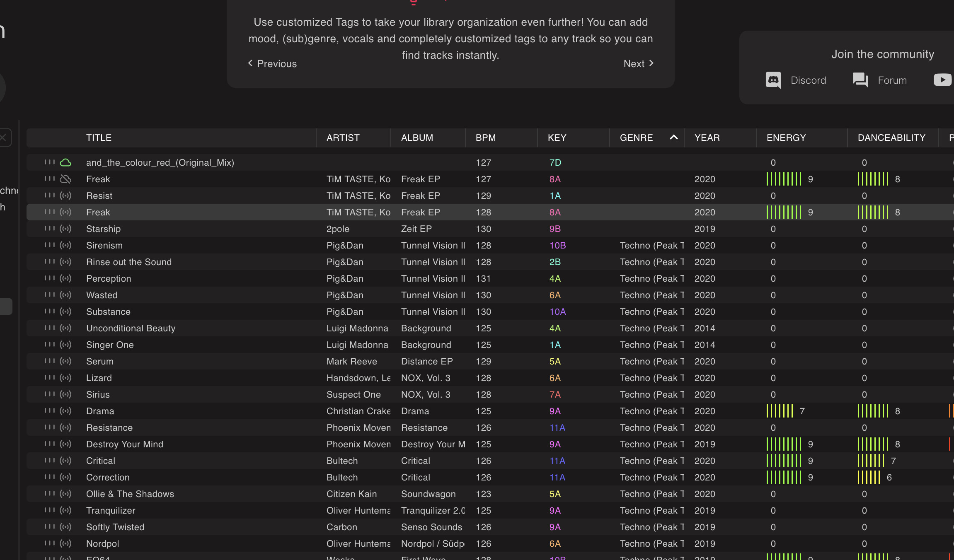Toggle the GENRE sort direction arrow
The width and height of the screenshot is (954, 560).
click(673, 138)
